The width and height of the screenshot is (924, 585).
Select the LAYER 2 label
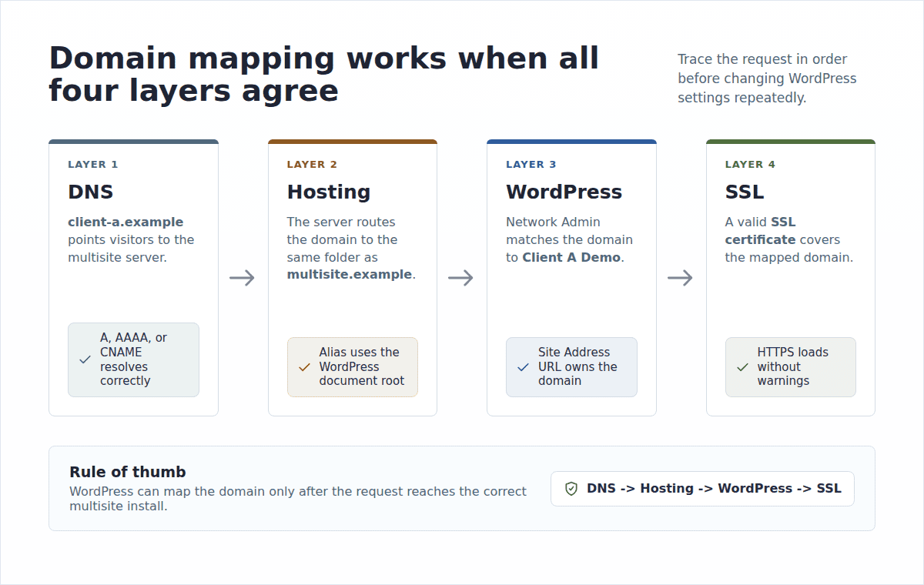(x=312, y=165)
